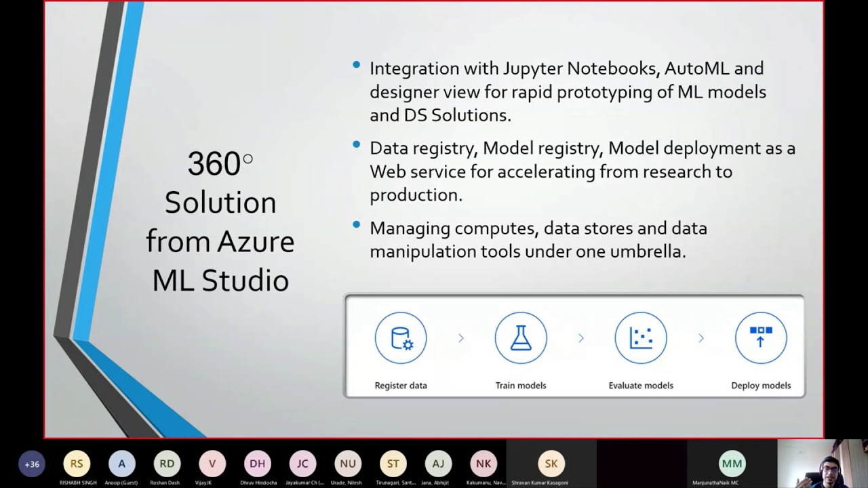The height and width of the screenshot is (488, 868).
Task: Click the Deploy models upload icon
Action: [761, 338]
